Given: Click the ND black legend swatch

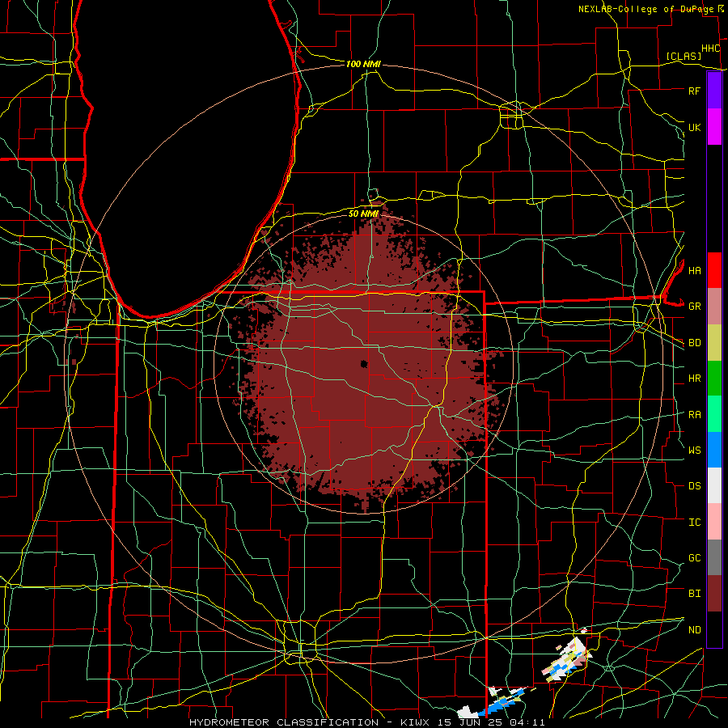Looking at the screenshot, I should coord(714,629).
